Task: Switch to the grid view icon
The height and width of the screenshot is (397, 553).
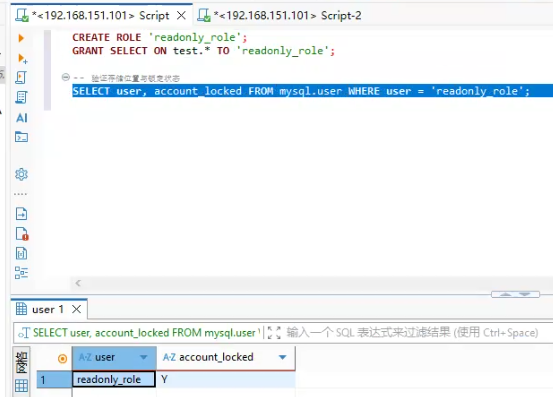Action: coord(22,385)
